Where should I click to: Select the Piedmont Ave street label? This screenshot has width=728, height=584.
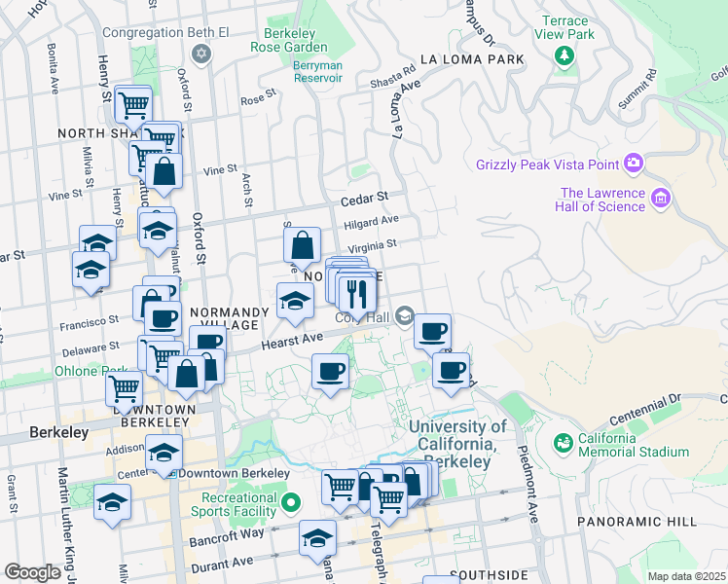528,484
